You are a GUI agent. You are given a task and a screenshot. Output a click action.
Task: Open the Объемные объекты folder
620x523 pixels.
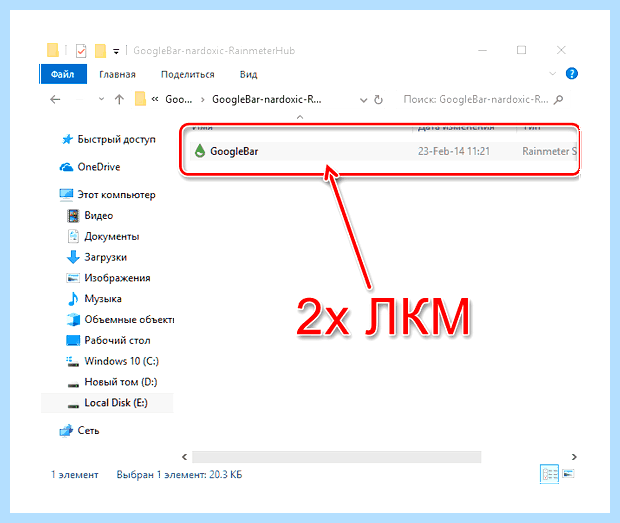(x=129, y=319)
